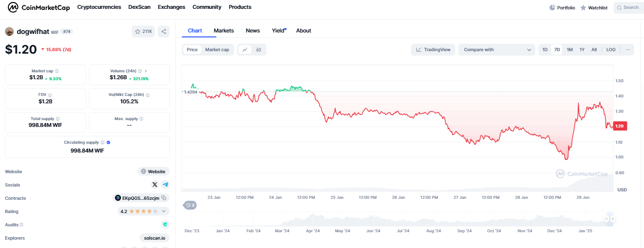
Task: Open the Telegram social link
Action: (165, 185)
